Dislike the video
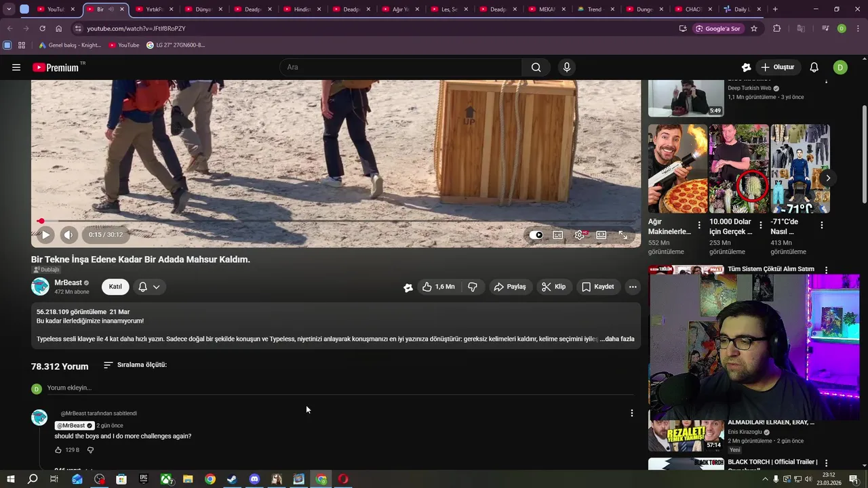 (473, 287)
